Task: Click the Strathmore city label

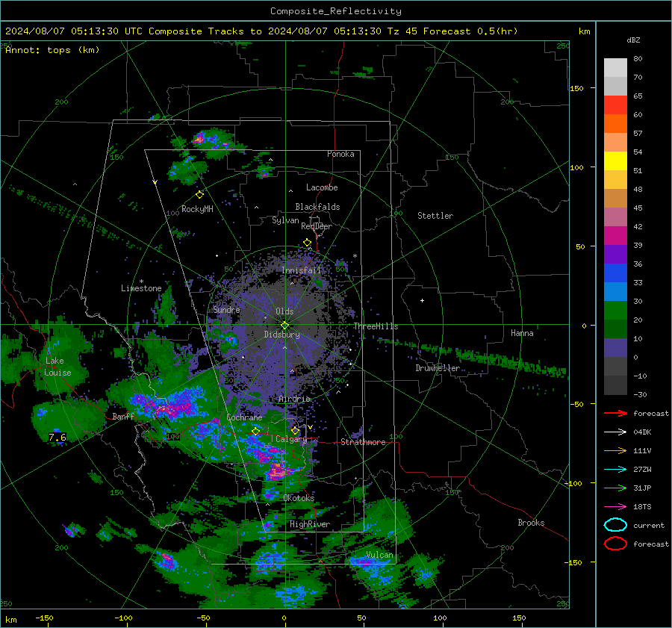Action: [363, 442]
